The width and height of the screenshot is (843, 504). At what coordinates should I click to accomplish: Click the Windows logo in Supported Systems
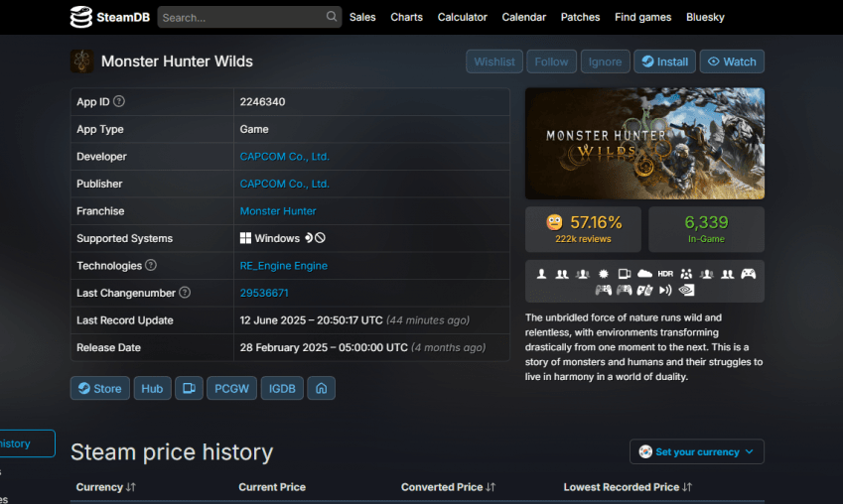pos(245,238)
